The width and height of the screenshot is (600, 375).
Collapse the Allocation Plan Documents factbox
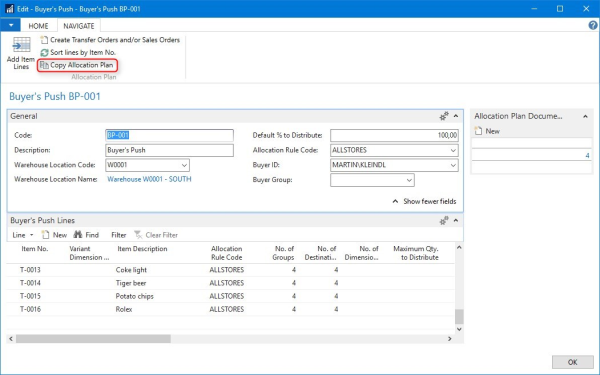(x=585, y=116)
